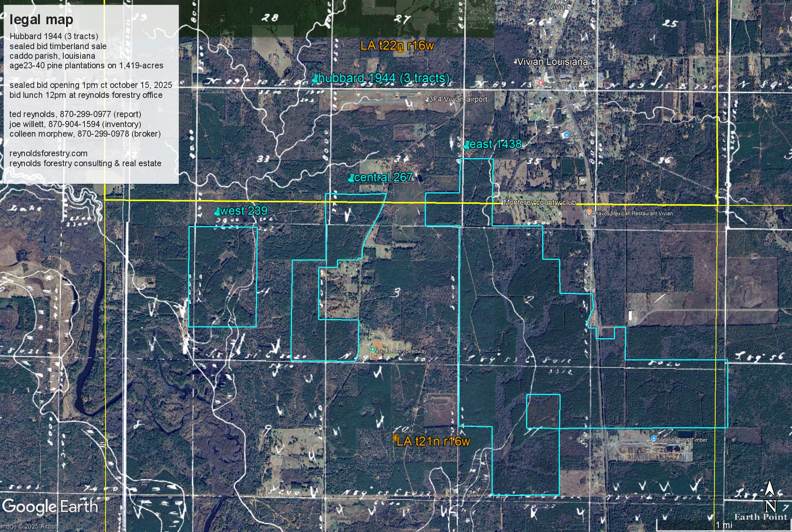Click the Walmart place marker icon
792x532 pixels.
(566, 135)
